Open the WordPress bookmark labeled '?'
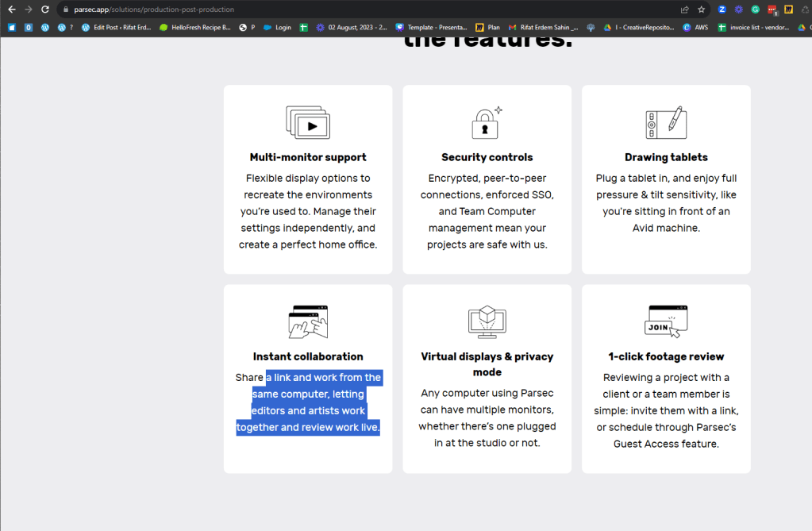The width and height of the screenshot is (812, 531). point(65,28)
